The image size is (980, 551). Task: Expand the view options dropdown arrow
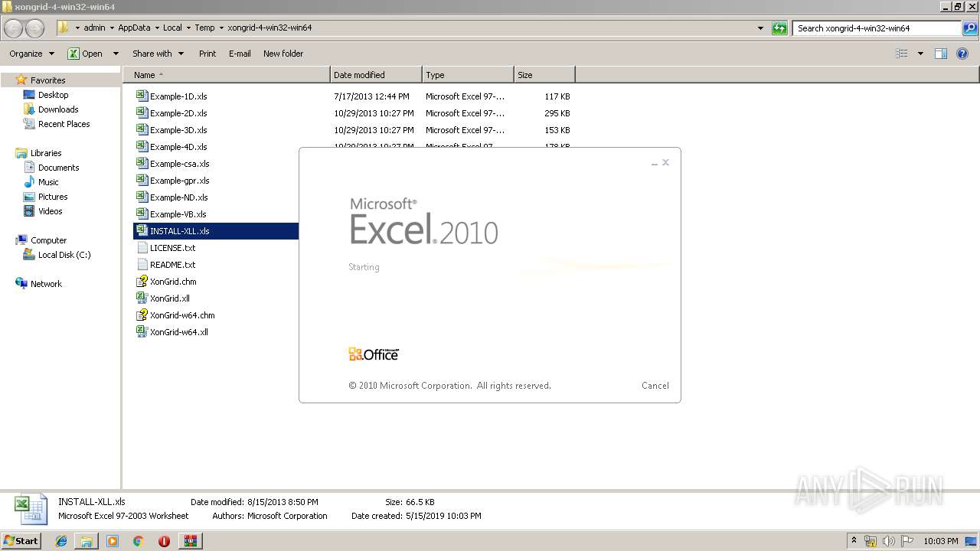point(920,54)
